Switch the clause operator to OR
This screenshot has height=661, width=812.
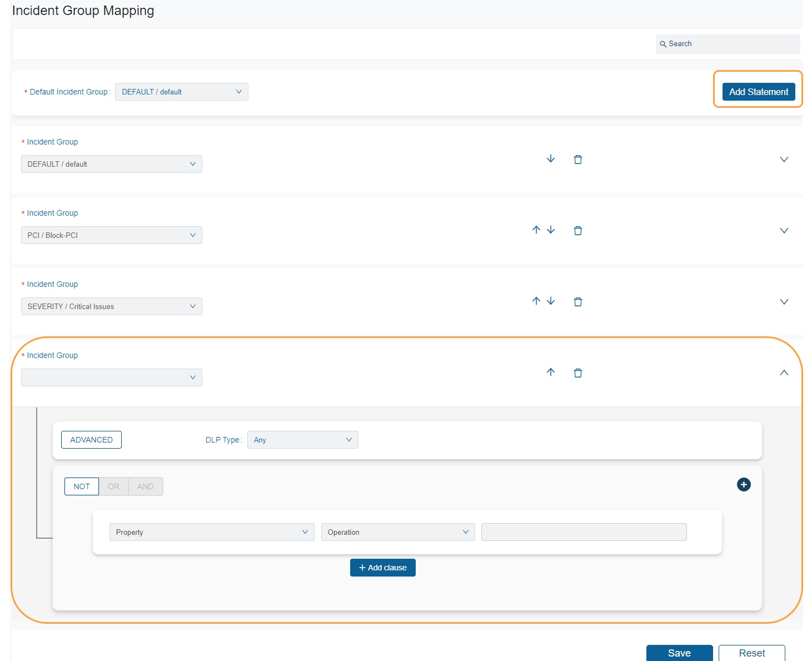coord(113,486)
